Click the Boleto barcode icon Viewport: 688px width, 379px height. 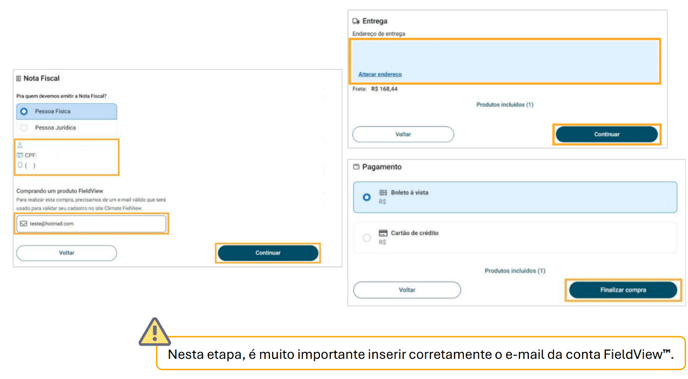tap(383, 193)
